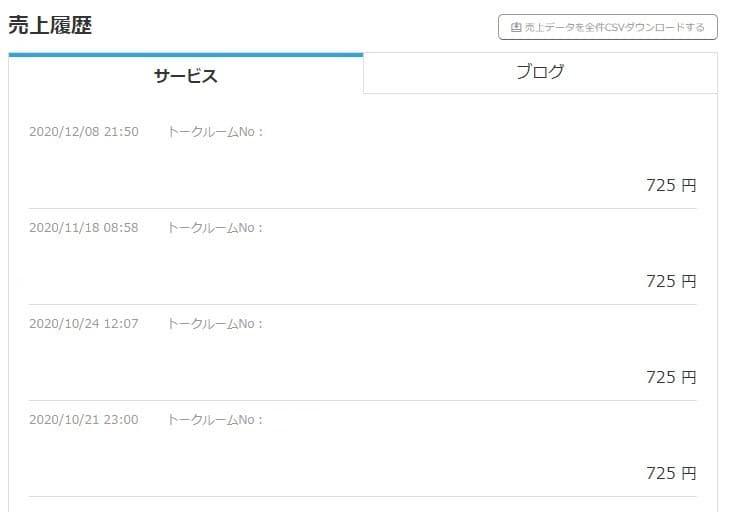
Task: Select the 2020/10/21 23:00 sales entry
Action: pos(363,449)
